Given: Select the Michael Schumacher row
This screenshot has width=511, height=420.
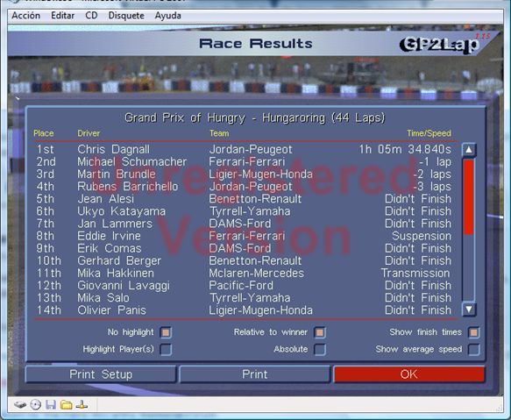Looking at the screenshot, I should 244,161.
